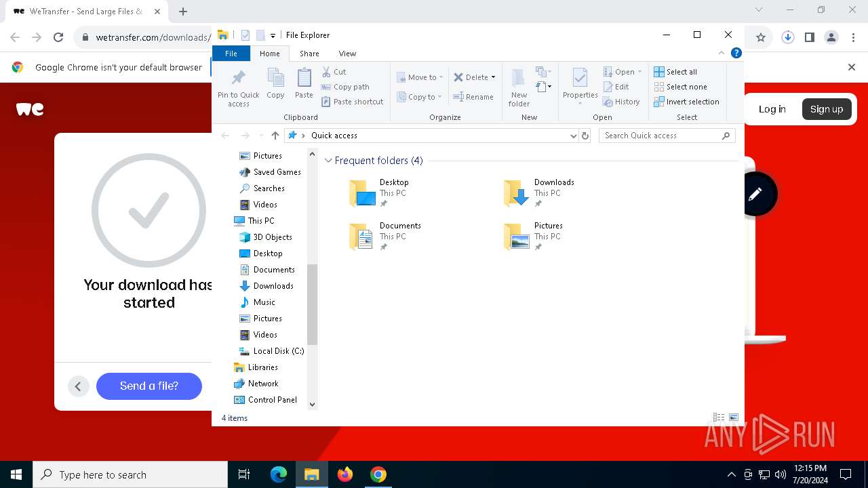Click Log in on WeTransfer page
Image resolution: width=868 pixels, height=488 pixels.
772,109
